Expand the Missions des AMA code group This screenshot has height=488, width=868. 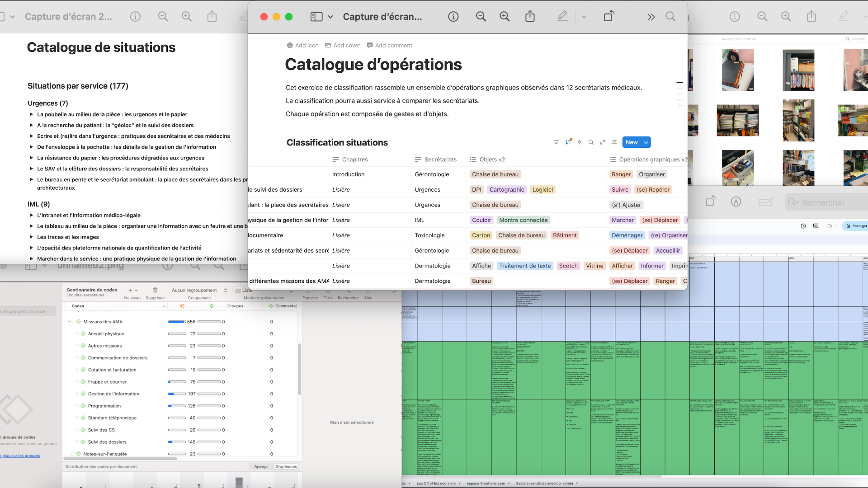[x=69, y=322]
